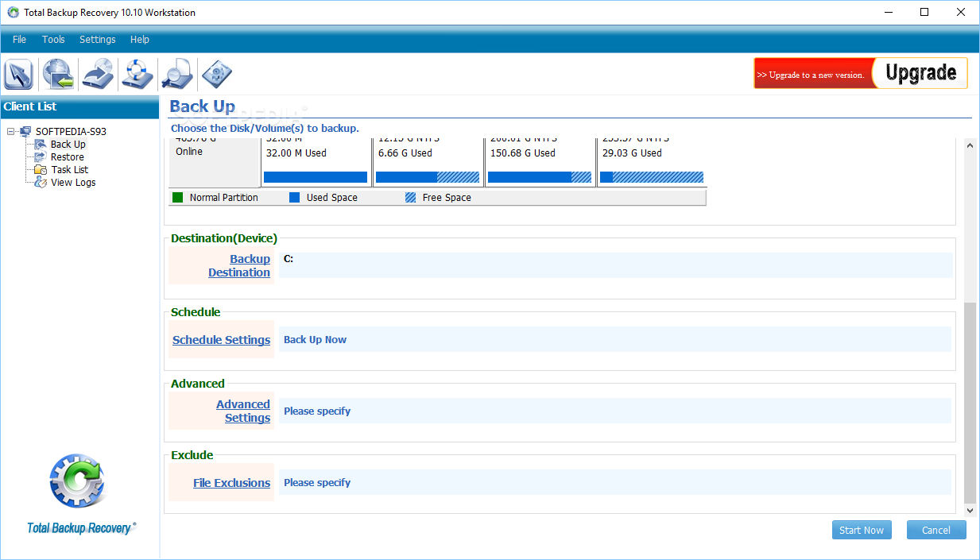Select the partition with 32.00 M Used

(x=316, y=162)
